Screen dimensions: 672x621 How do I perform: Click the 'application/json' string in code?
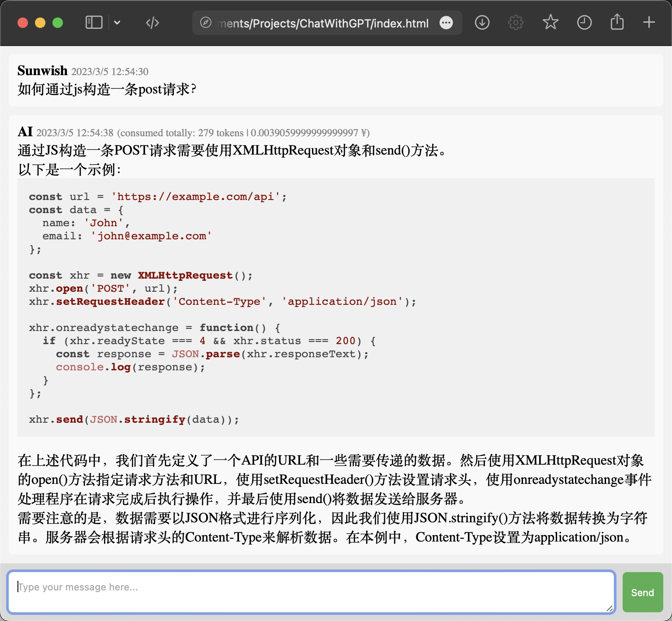342,301
